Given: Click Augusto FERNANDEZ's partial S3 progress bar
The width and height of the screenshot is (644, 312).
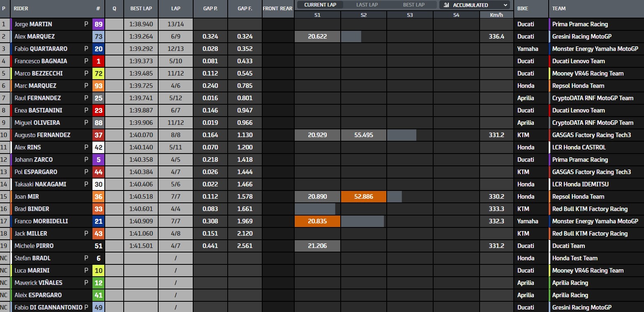Looking at the screenshot, I should pyautogui.click(x=402, y=135).
